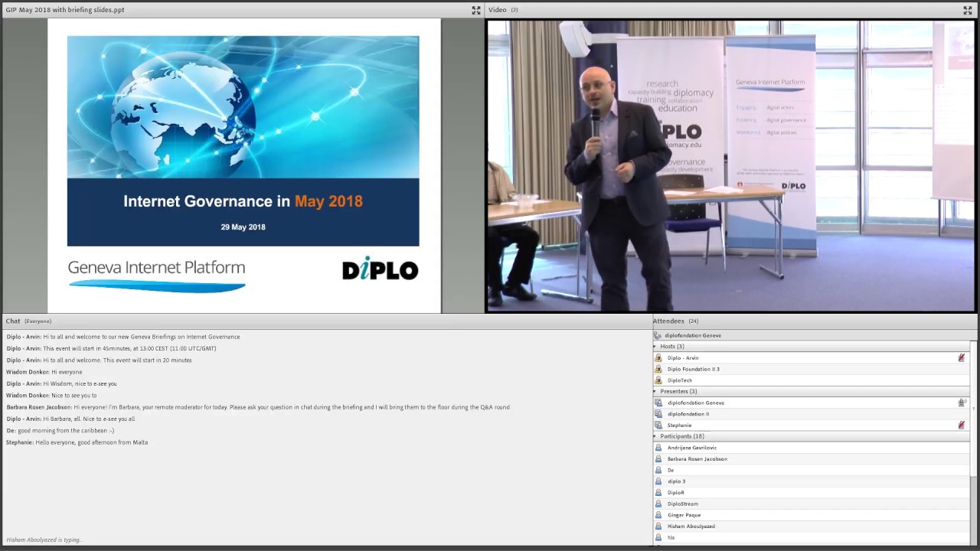Viewport: 980px width, 551px height.
Task: Click presenter icon beside diplofondation Geneva in Presenters
Action: (658, 403)
